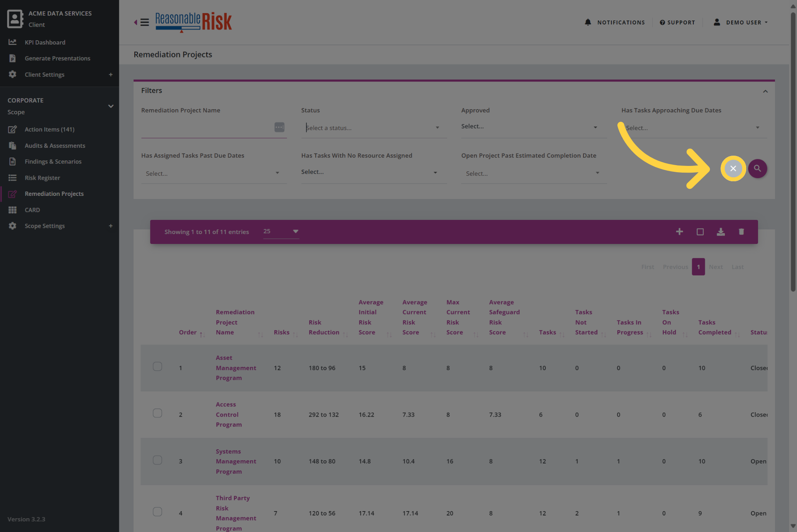Collapse the Filters panel chevron

pyautogui.click(x=765, y=91)
